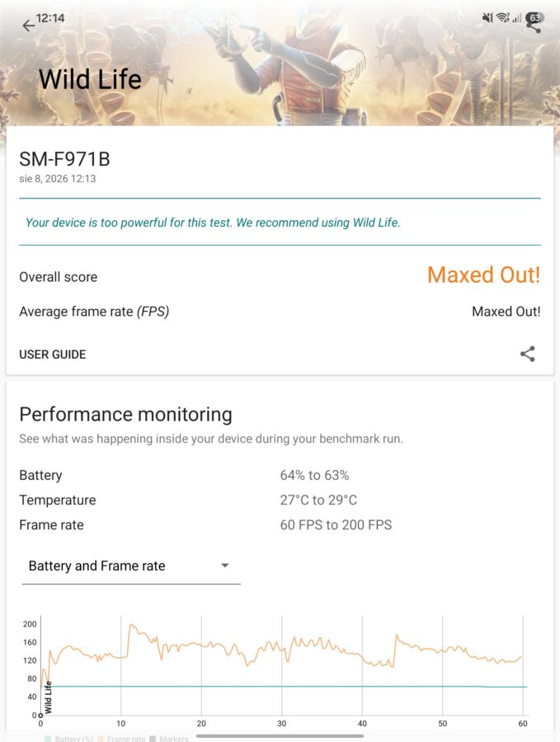Tap the teal battery level line
The height and width of the screenshot is (742, 560).
(x=284, y=686)
